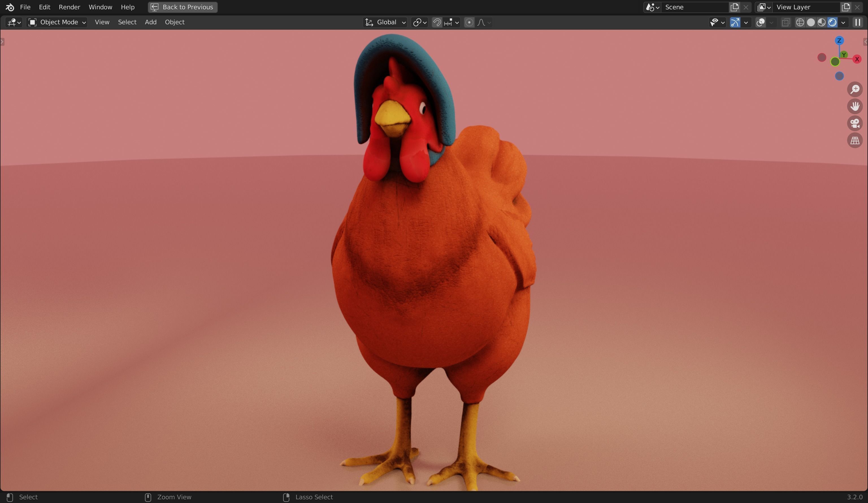Open the proportional editing falloff dropdown

tap(484, 22)
